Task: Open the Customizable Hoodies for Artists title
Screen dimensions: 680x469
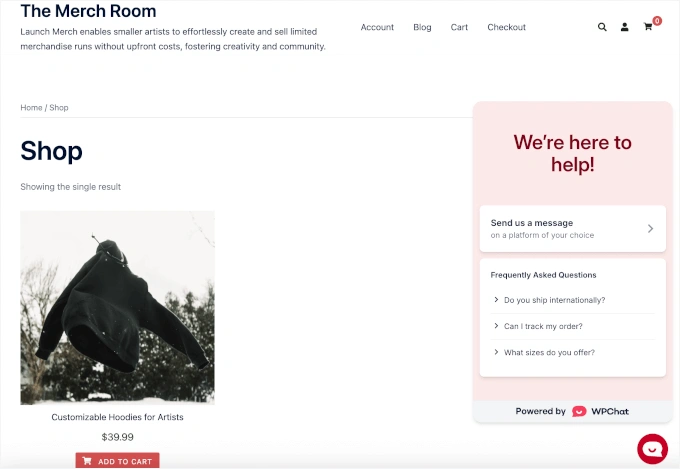Action: (117, 417)
